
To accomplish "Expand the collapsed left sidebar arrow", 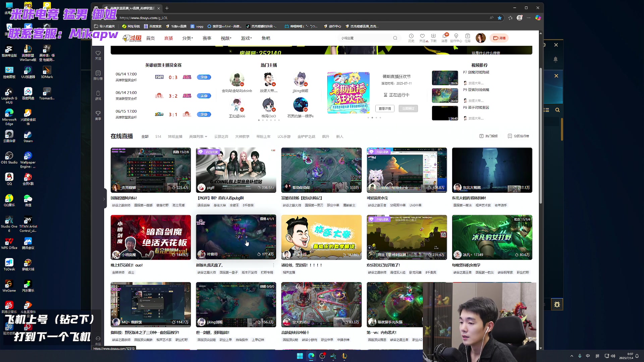I will tap(104, 199).
